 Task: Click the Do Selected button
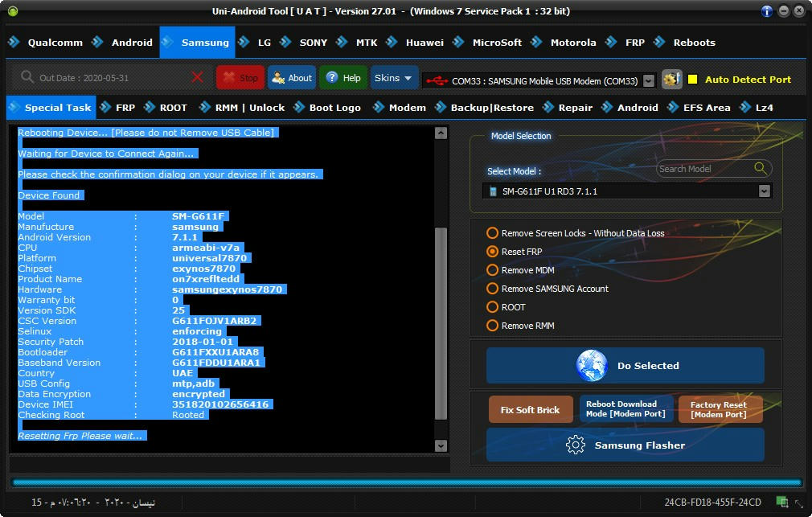tap(625, 366)
